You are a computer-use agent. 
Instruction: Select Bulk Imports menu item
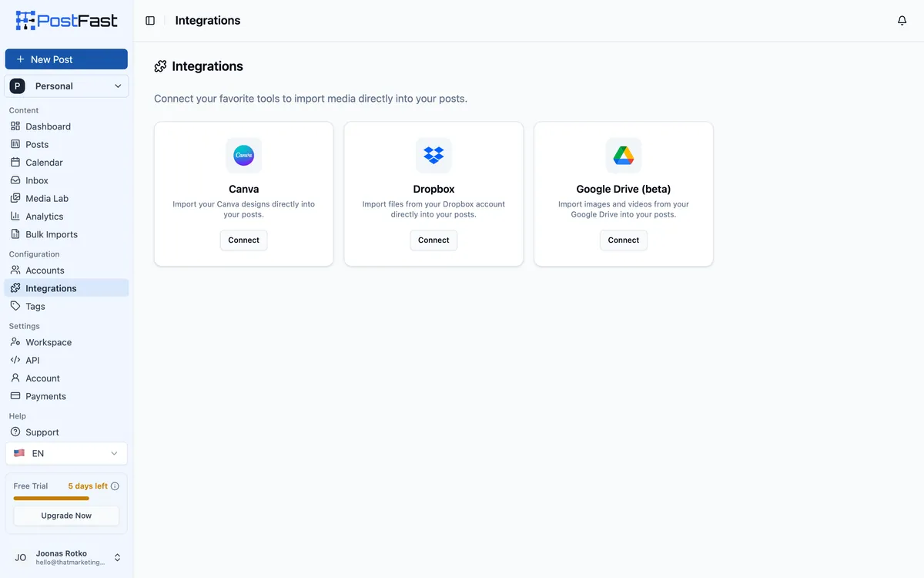66,234
